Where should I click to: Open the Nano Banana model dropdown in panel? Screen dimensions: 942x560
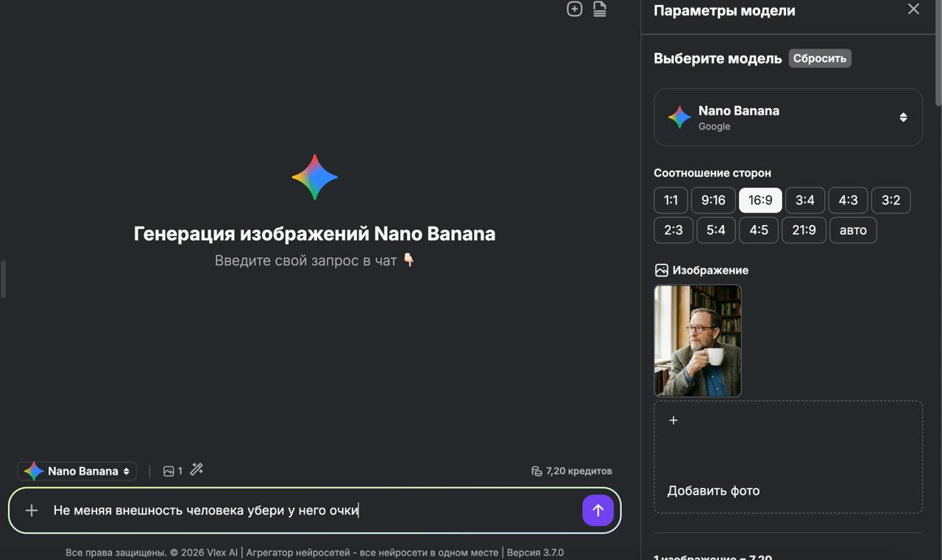(787, 118)
